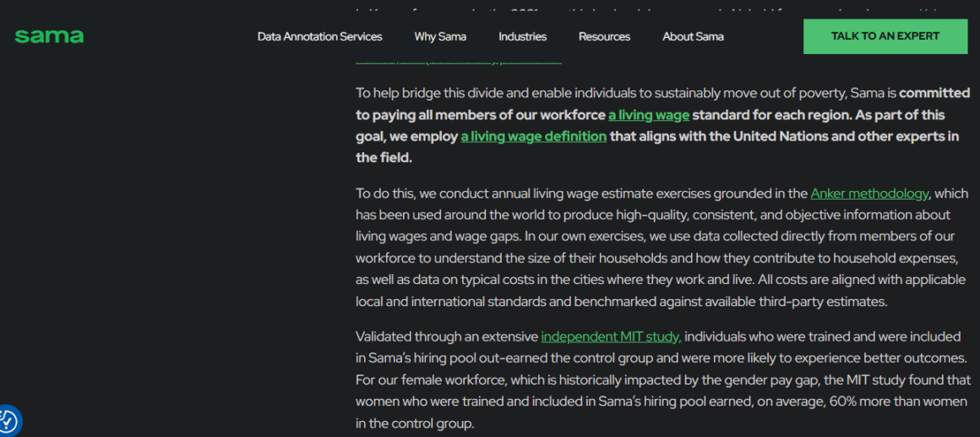Click the phrase 'sustainably move out of poverty'
This screenshot has width=980, height=437.
(749, 93)
